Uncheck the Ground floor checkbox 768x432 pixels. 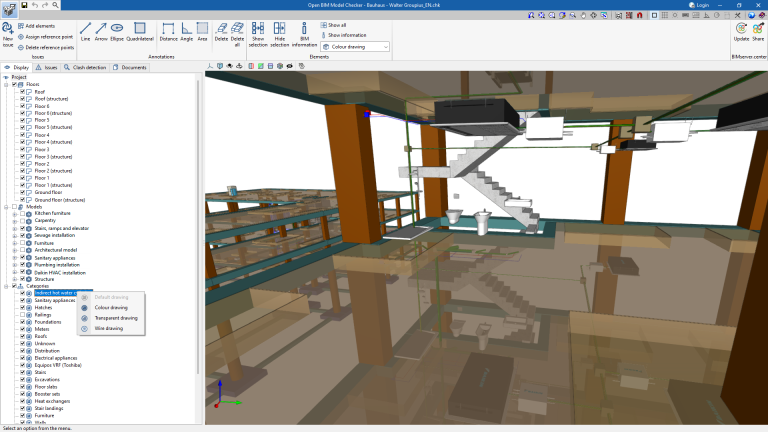[22, 192]
